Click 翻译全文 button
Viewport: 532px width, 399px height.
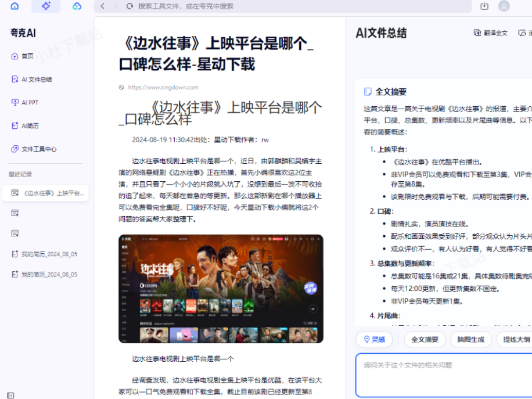click(491, 33)
